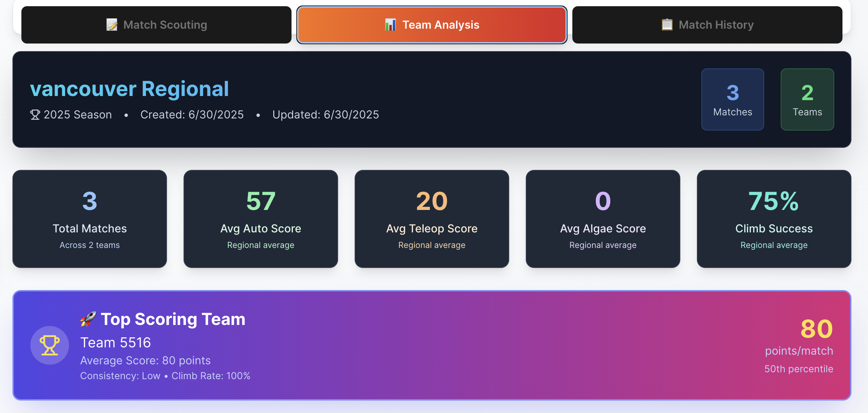Click the notepad icon on Match Scouting
The width and height of the screenshot is (868, 413).
pos(112,25)
